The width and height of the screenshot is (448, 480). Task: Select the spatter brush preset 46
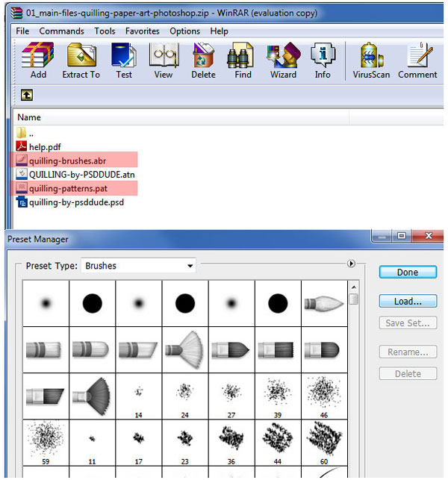(324, 396)
